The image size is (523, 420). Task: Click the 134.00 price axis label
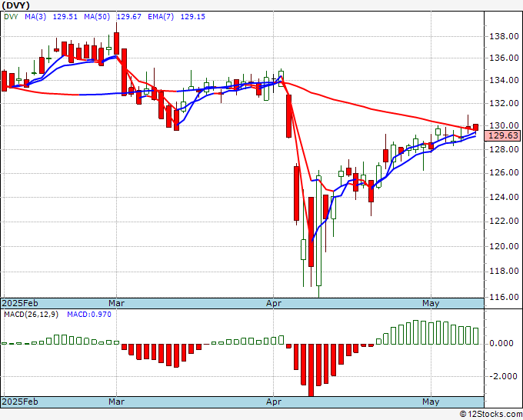(504, 80)
